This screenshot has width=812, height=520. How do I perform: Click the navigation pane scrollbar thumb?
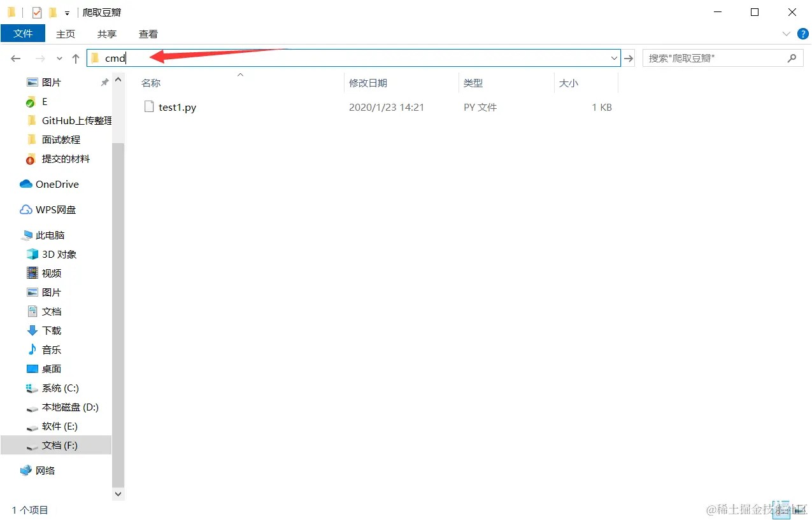tap(118, 315)
